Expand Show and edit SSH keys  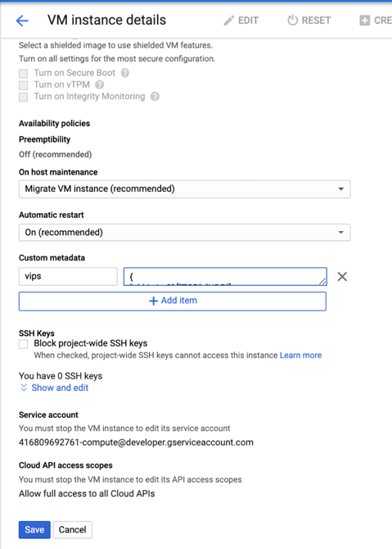pyautogui.click(x=55, y=388)
